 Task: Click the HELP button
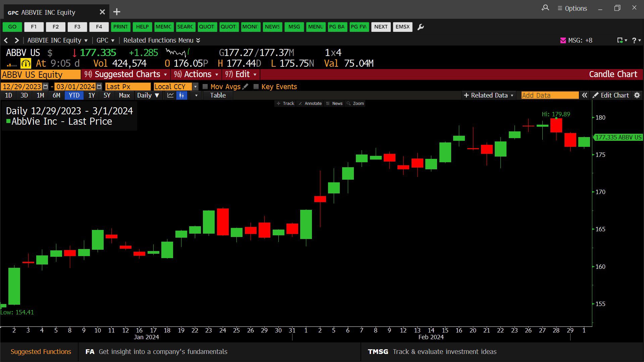point(142,27)
